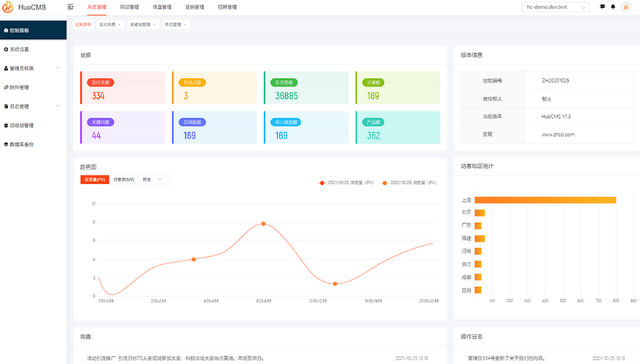Click the HuoCMS flame logo
Image resolution: width=640 pixels, height=364 pixels.
[x=7, y=7]
